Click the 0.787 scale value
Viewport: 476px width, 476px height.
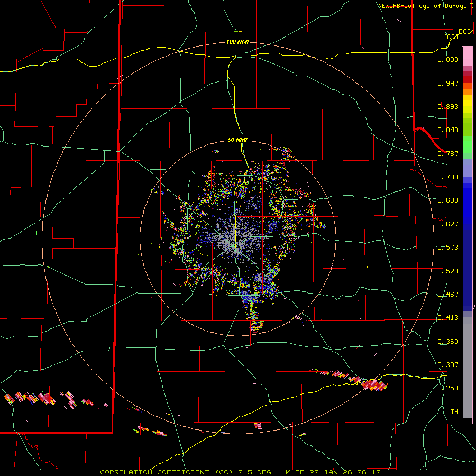pyautogui.click(x=448, y=153)
